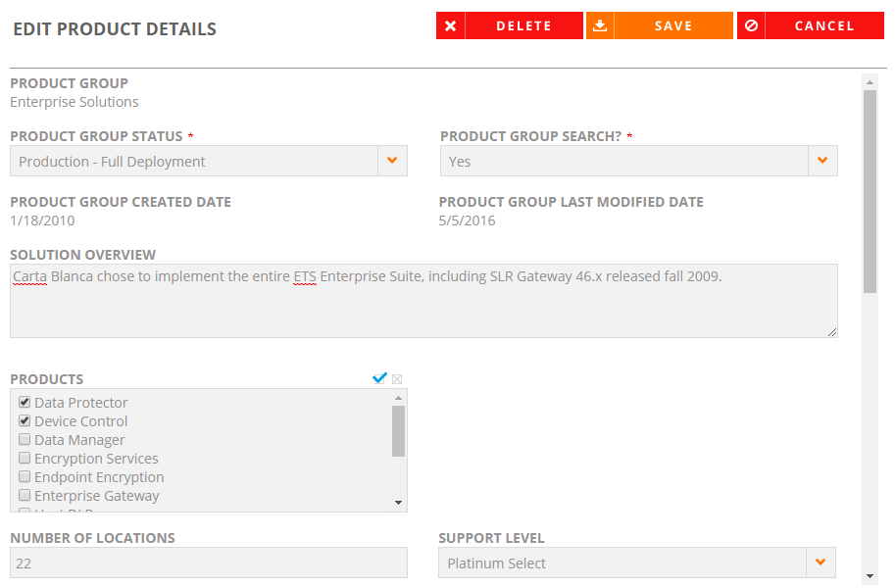
Task: Check the Enterprise Gateway checkbox
Action: pos(25,495)
